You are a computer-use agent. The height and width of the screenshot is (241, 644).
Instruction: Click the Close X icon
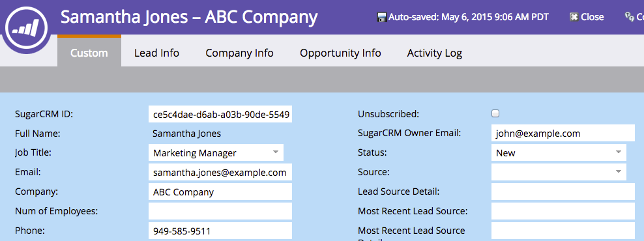pos(574,17)
